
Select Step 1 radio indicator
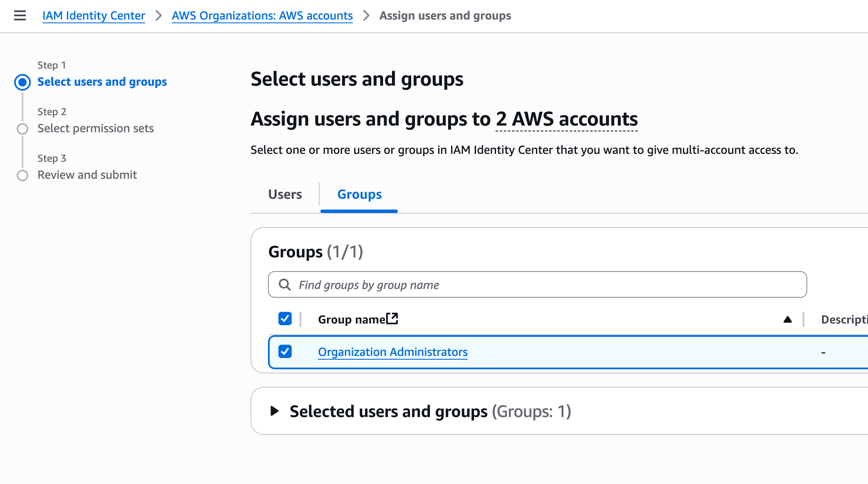(22, 82)
